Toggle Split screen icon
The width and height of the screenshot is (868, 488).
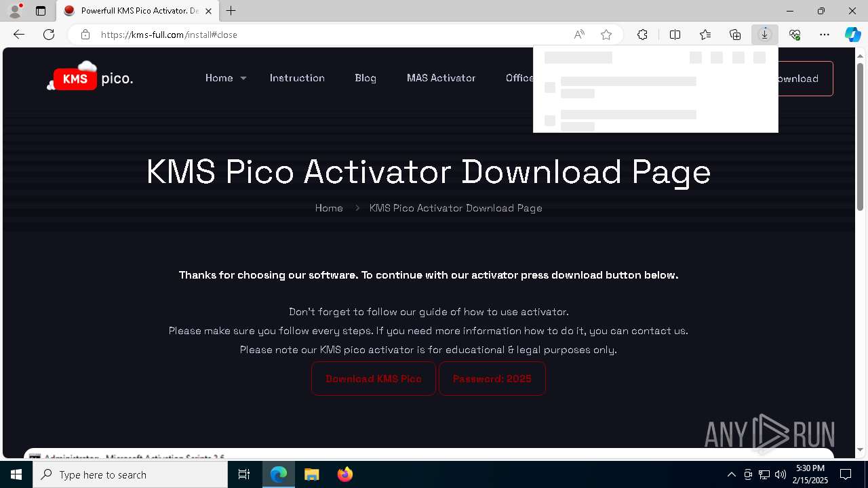tap(675, 35)
